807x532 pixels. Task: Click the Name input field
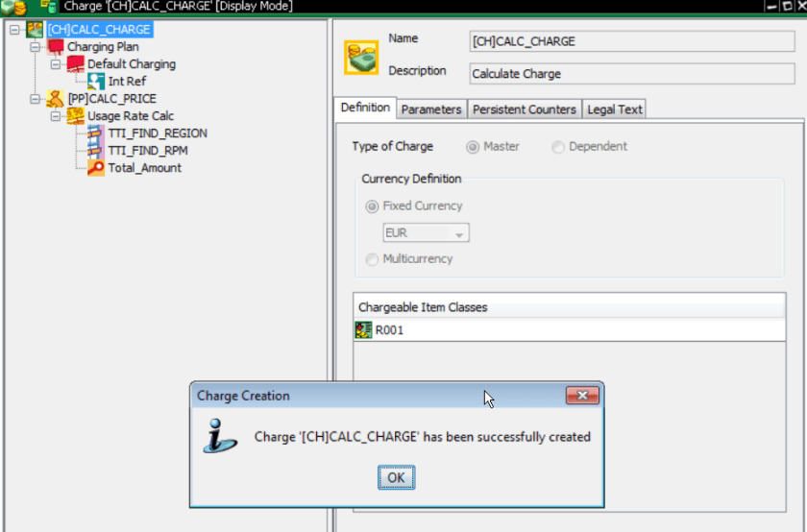[x=632, y=41]
